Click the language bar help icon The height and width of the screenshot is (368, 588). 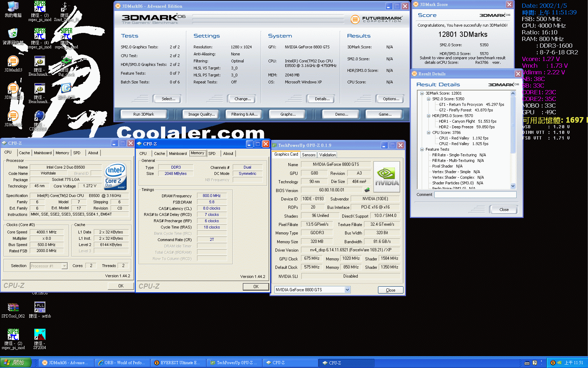[x=534, y=363]
